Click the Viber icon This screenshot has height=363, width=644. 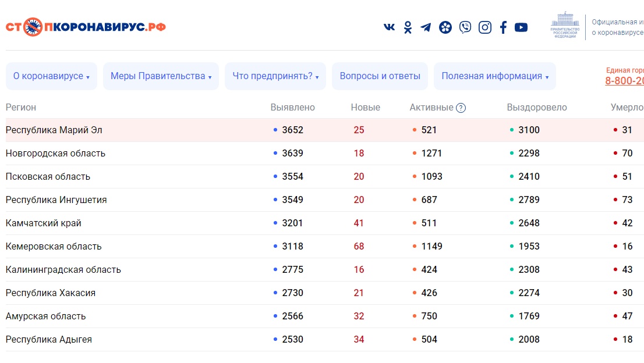[x=465, y=27]
